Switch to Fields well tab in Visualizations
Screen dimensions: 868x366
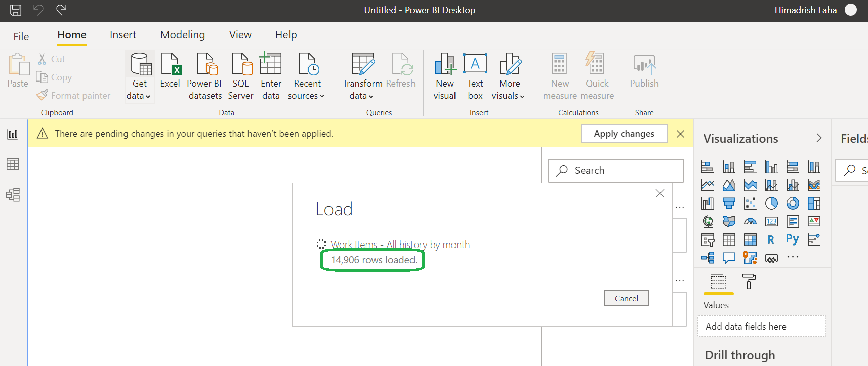718,281
